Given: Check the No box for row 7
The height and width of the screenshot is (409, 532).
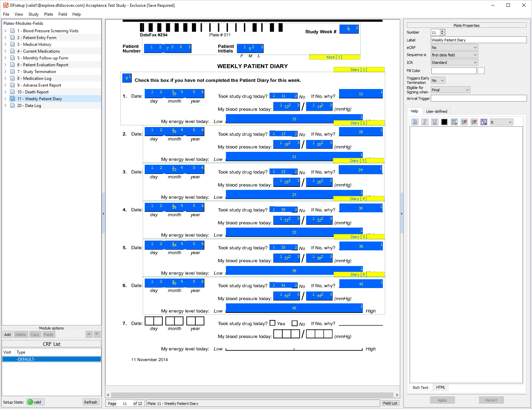Looking at the screenshot, I should (295, 323).
